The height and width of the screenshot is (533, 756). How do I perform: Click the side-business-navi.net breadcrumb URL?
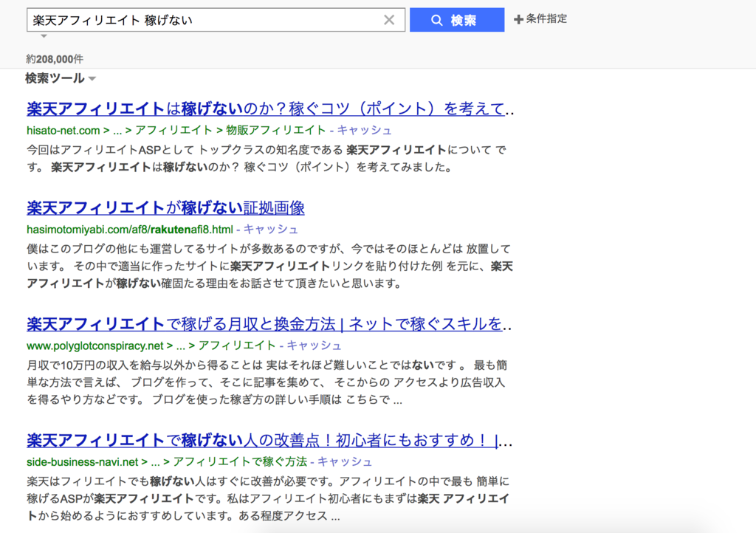pyautogui.click(x=83, y=461)
